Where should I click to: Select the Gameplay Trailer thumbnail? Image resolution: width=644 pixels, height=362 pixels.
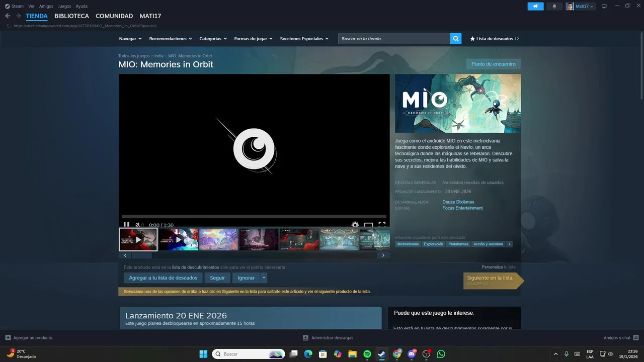pos(178,239)
